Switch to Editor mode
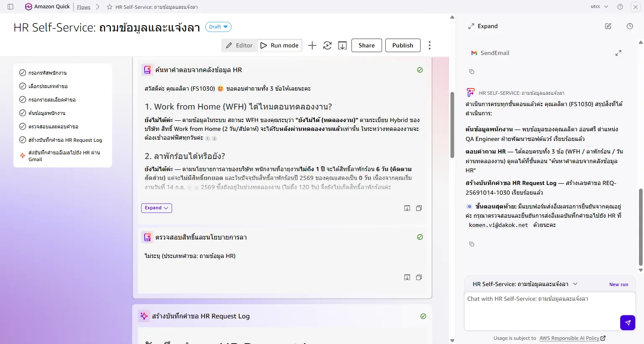The height and width of the screenshot is (344, 644). tap(239, 45)
